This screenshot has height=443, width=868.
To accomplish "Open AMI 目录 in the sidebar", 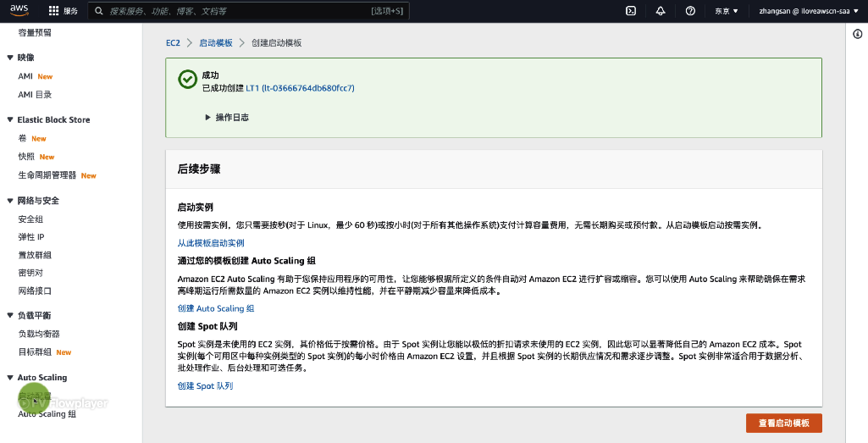I will (x=35, y=94).
